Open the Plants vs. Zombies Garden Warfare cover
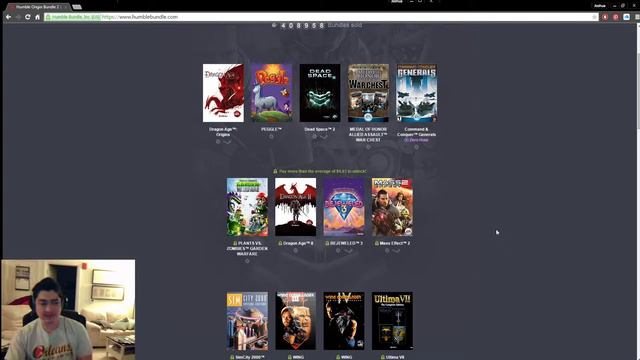This screenshot has height=360, width=640. [x=247, y=207]
